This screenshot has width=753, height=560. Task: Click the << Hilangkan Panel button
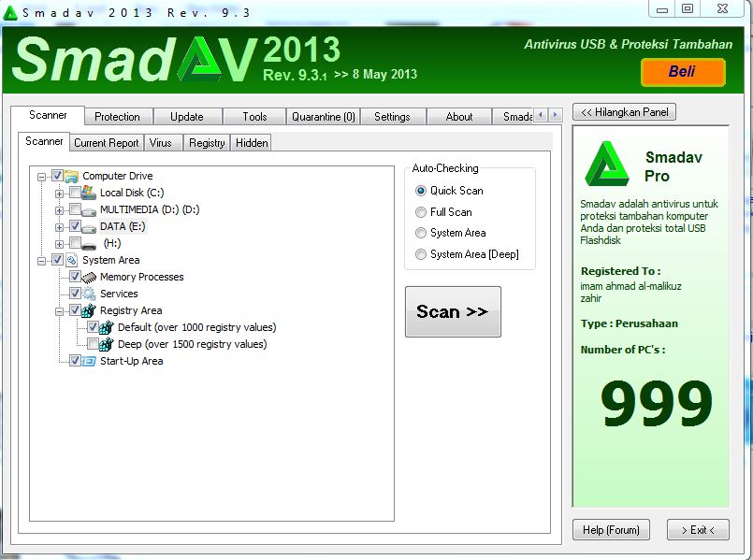(624, 112)
